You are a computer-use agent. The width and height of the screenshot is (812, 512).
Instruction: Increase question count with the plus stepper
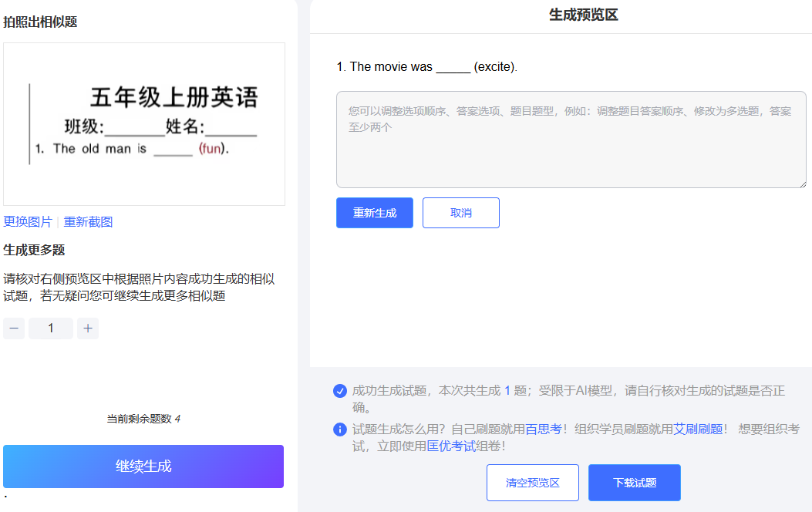pos(87,328)
